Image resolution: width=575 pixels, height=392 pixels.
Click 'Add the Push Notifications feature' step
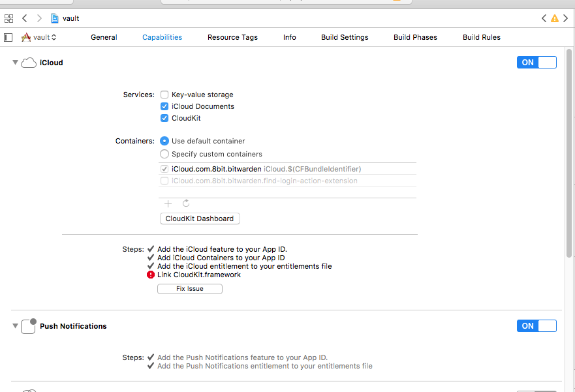(x=242, y=357)
